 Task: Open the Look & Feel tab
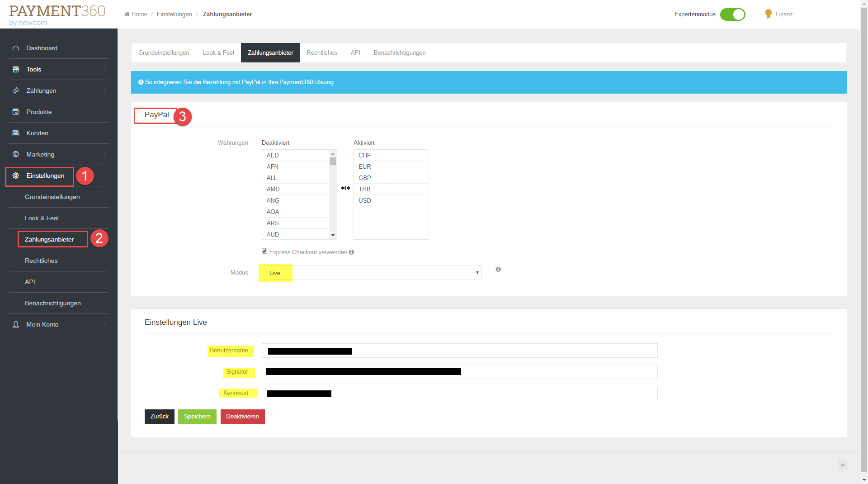click(x=218, y=53)
